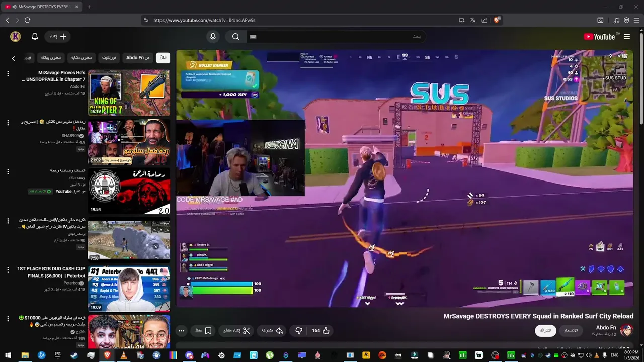Open the 21:02 Arabic reaction video thumbnail
Screen dimensions: 644x362
[x=129, y=142]
